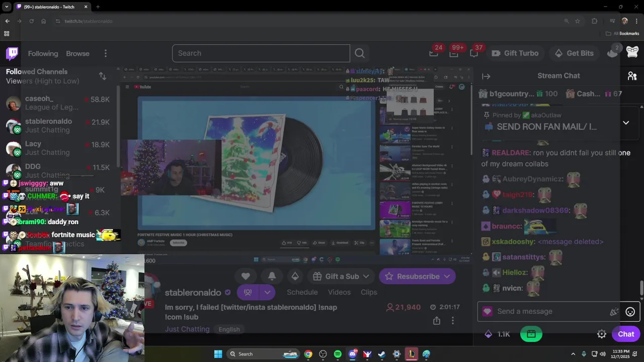Open the stream together button beside stableronaldo
Viewport: 644px width, 362px height.
point(248,292)
